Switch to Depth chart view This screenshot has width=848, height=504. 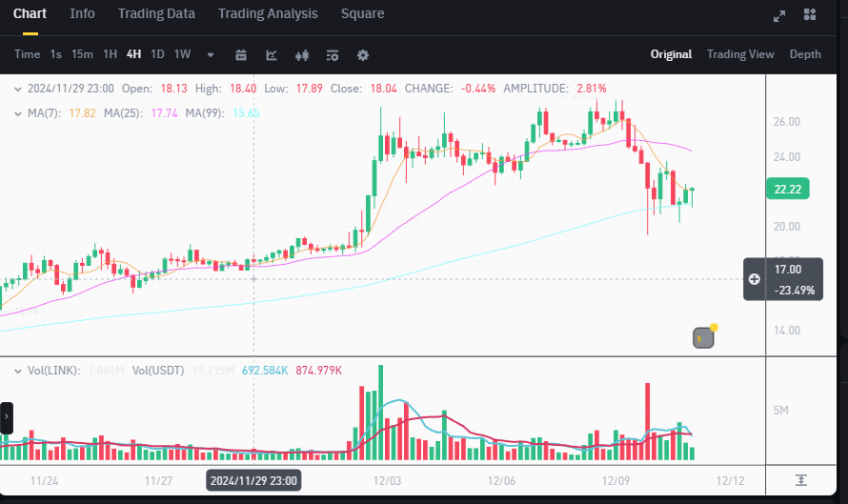coord(805,54)
